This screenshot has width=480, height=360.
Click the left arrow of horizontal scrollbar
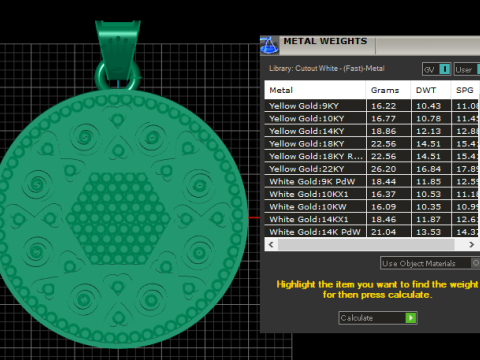(x=271, y=245)
